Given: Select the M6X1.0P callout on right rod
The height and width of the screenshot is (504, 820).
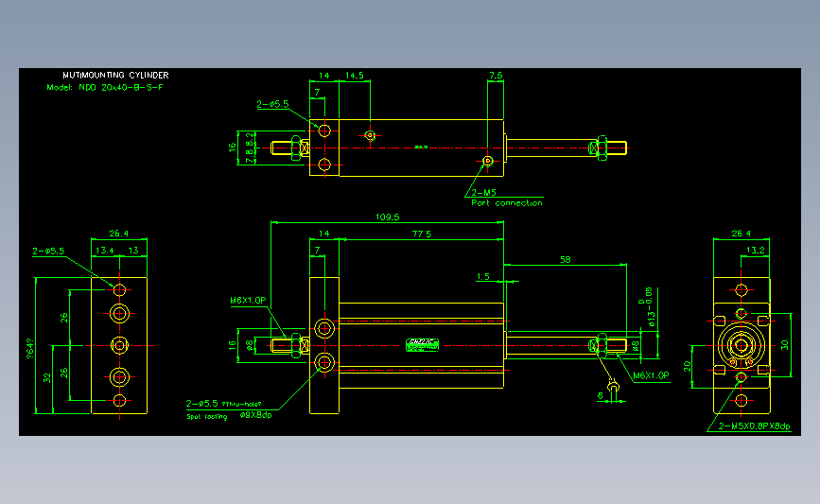Looking at the screenshot, I should coord(651,375).
